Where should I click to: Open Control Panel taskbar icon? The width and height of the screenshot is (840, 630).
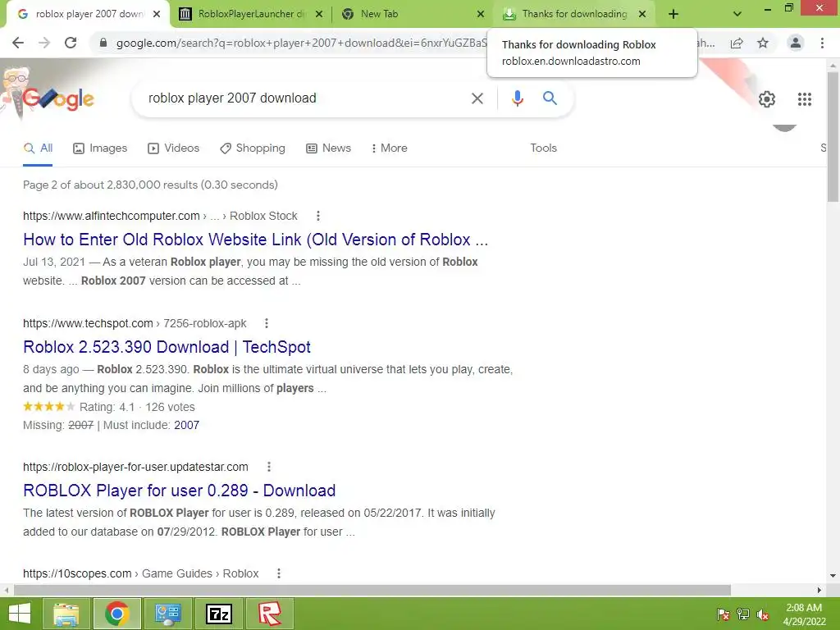pos(167,614)
